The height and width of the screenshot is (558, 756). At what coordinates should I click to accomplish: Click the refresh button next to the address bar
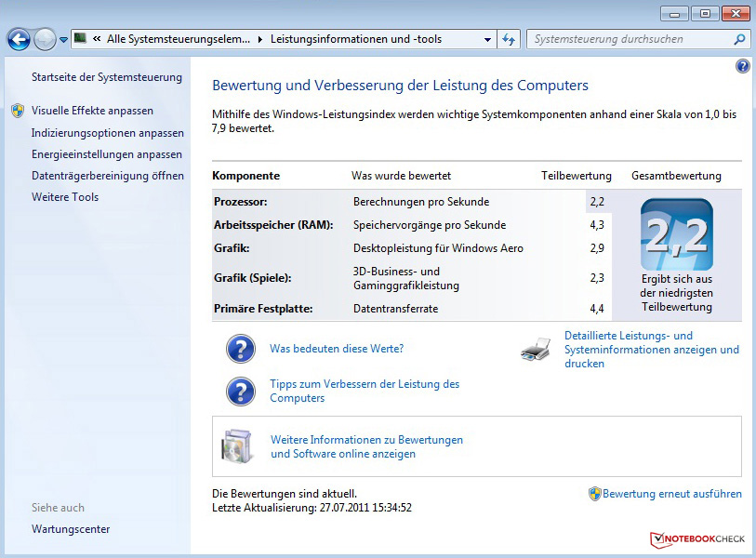pyautogui.click(x=508, y=40)
